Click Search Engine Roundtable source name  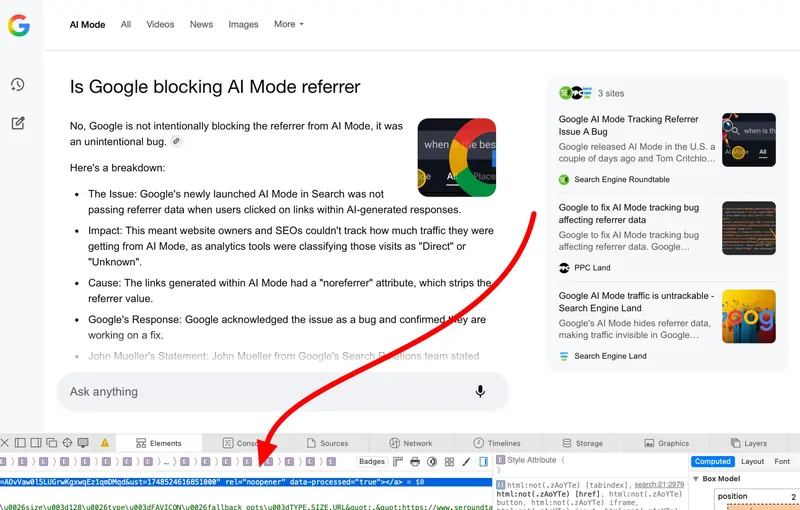click(622, 180)
